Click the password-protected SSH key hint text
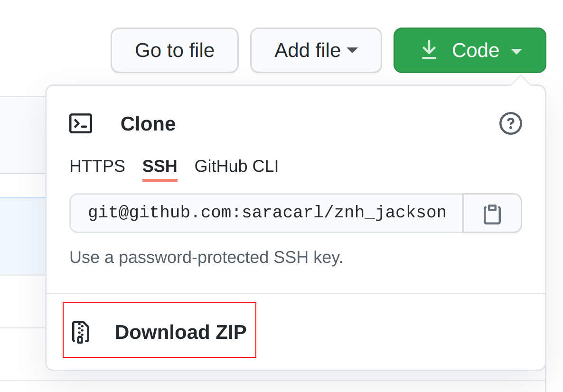The height and width of the screenshot is (392, 563). 206,257
